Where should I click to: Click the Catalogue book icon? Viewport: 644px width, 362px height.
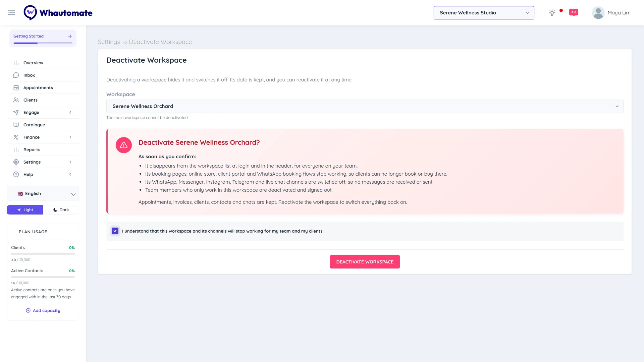tap(16, 125)
